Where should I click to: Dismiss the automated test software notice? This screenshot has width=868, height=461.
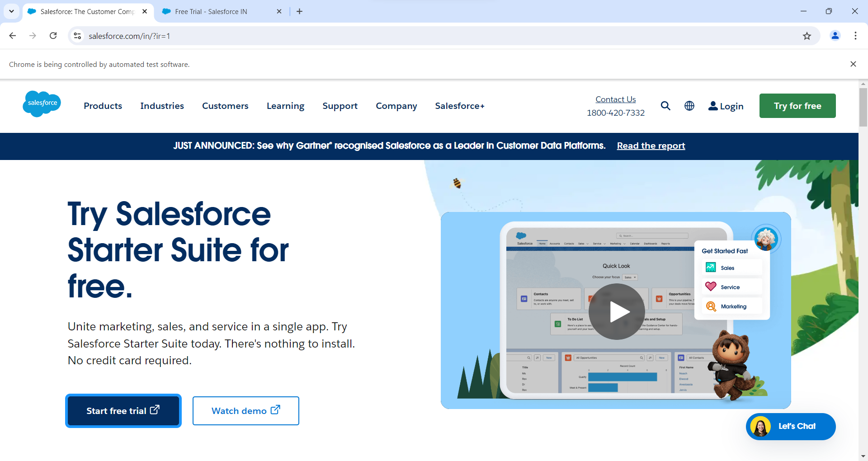853,64
